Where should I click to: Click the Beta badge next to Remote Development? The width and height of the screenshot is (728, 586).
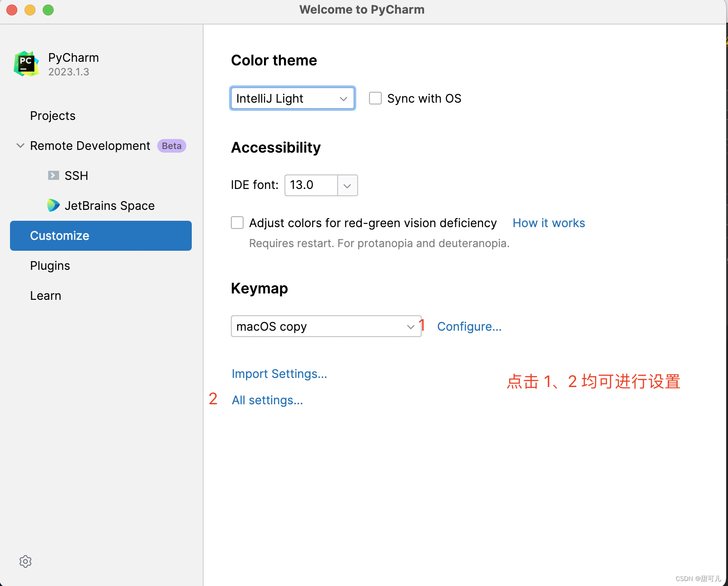pyautogui.click(x=172, y=146)
